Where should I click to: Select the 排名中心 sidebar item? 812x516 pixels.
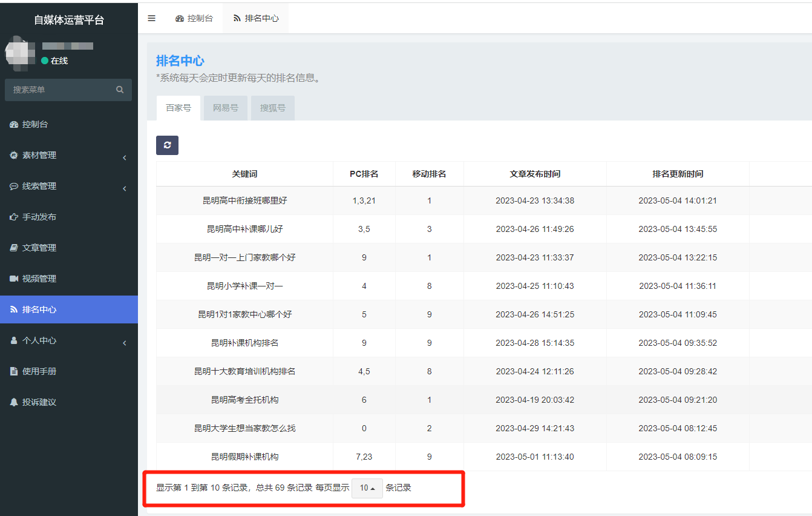coord(39,309)
